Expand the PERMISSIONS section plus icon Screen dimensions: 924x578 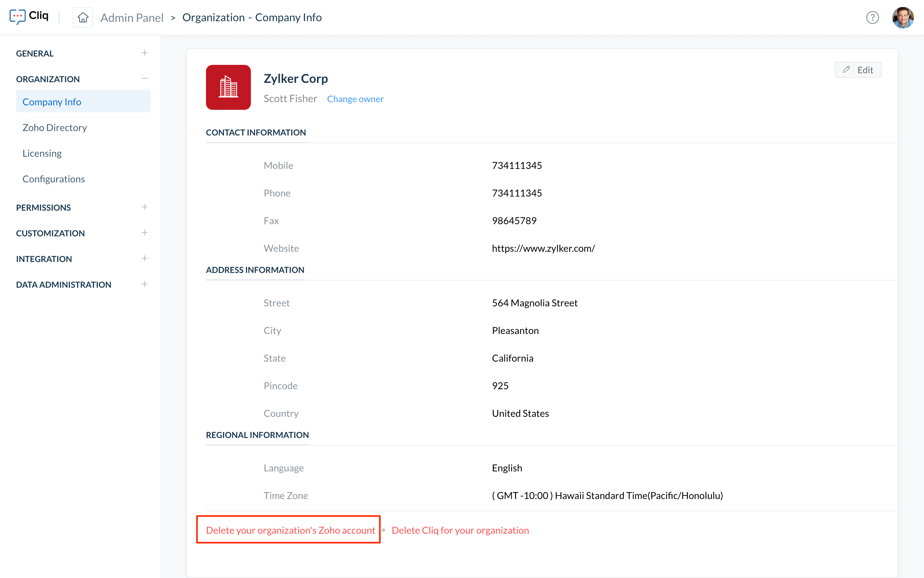pos(144,207)
